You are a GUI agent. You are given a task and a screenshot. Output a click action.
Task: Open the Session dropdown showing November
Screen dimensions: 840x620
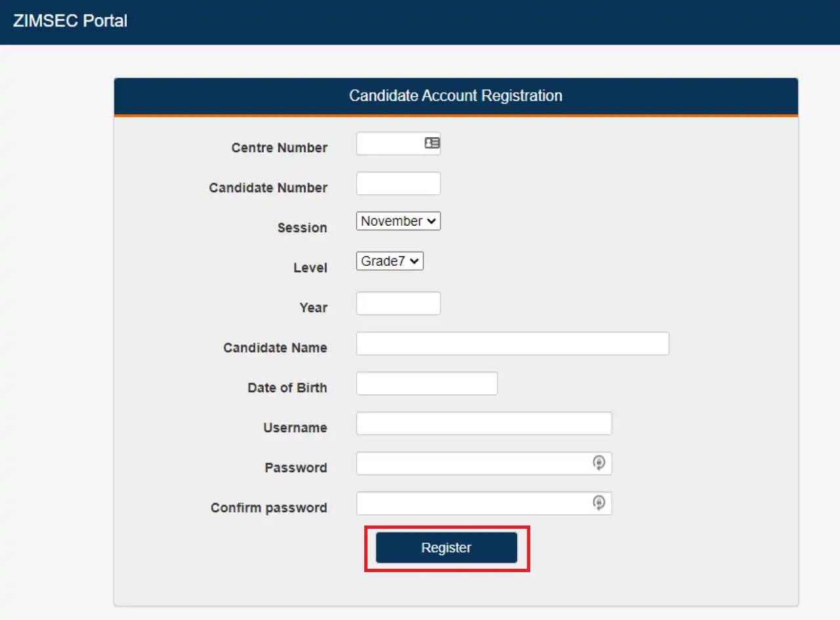point(398,221)
